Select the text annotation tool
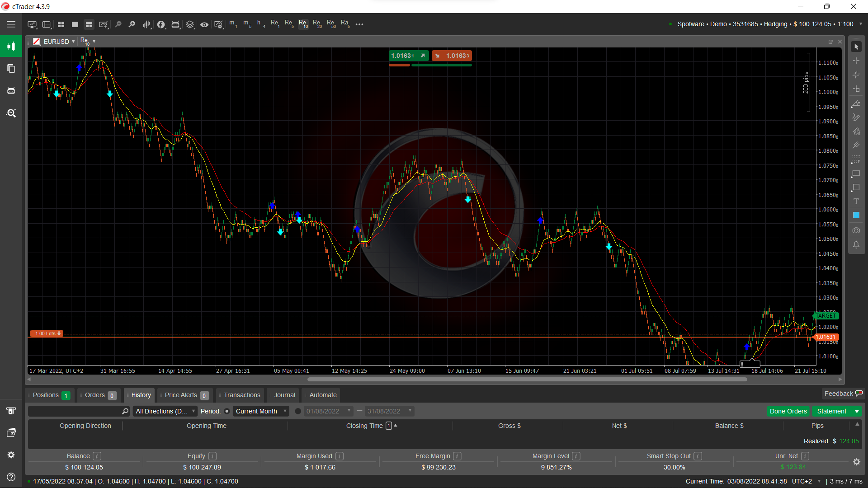 (x=856, y=202)
